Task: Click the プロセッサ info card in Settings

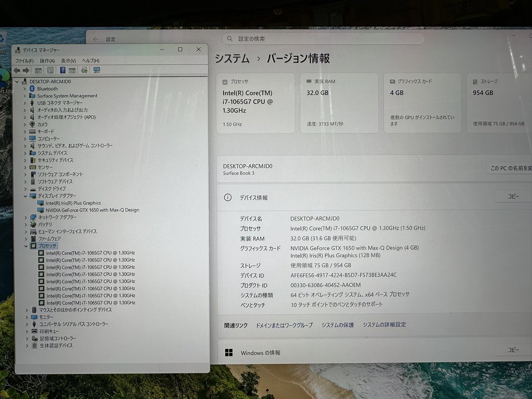Action: click(x=255, y=103)
